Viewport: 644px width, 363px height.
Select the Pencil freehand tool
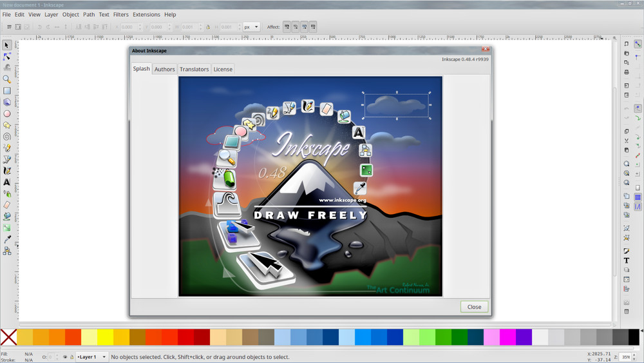coord(6,148)
